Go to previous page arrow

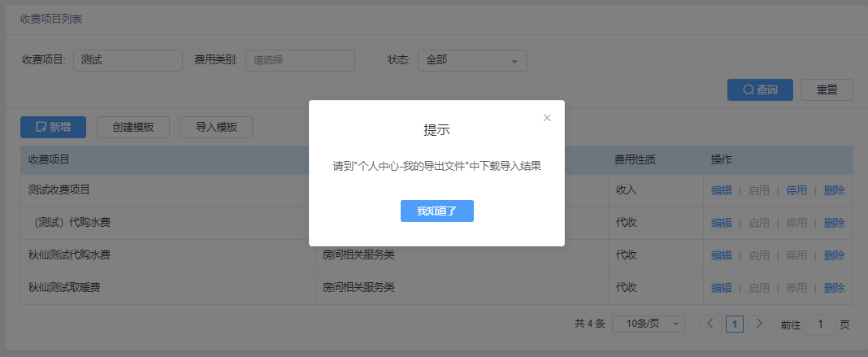[710, 324]
